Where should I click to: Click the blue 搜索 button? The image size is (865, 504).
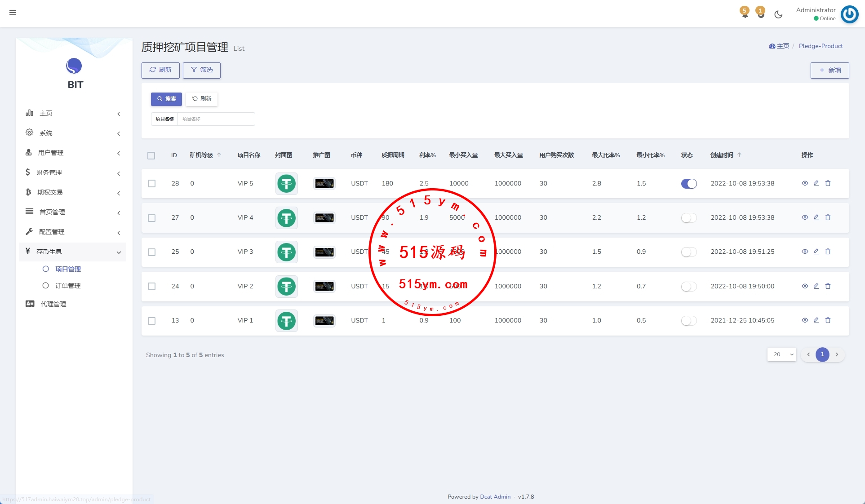166,99
